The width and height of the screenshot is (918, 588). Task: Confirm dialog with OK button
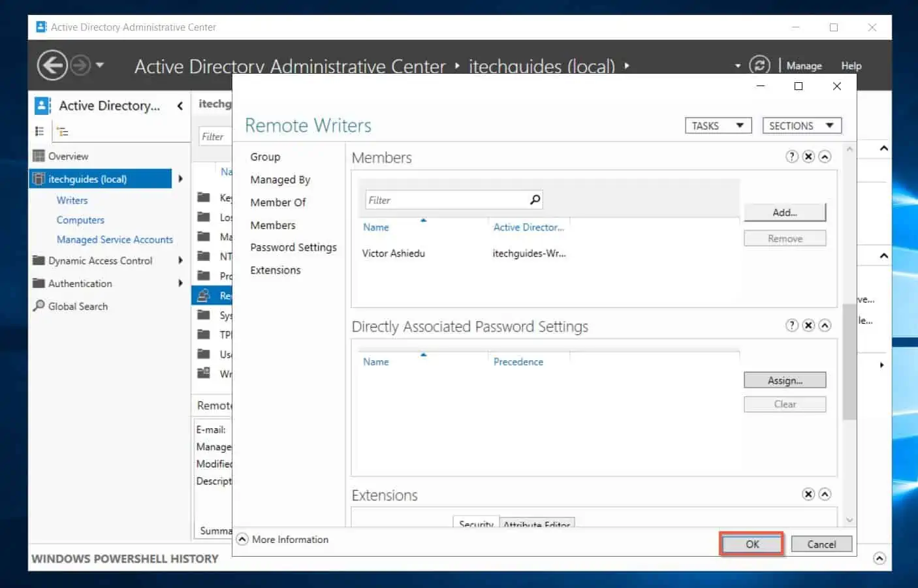tap(752, 544)
